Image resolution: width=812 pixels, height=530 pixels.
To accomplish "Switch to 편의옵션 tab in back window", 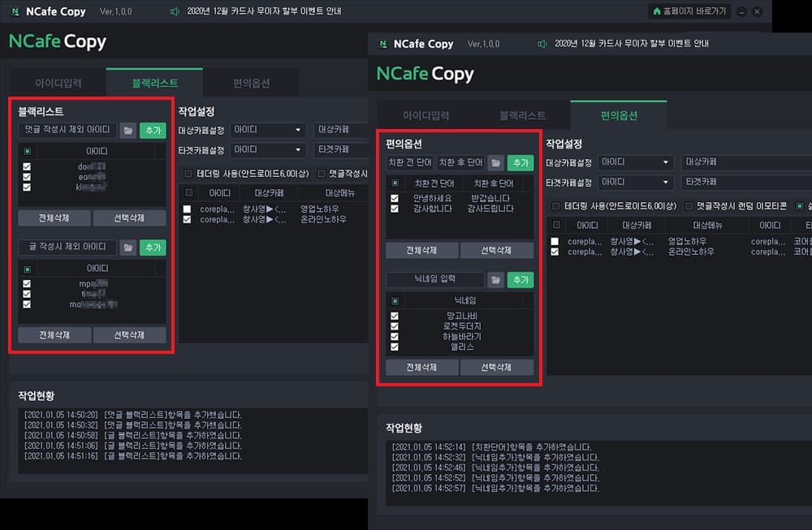I will tap(251, 83).
